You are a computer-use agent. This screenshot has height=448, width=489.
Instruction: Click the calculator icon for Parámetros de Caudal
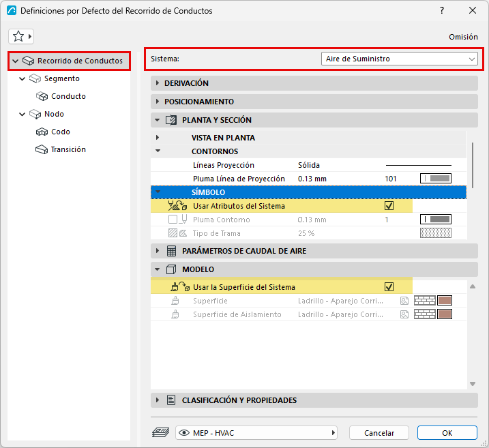(171, 251)
